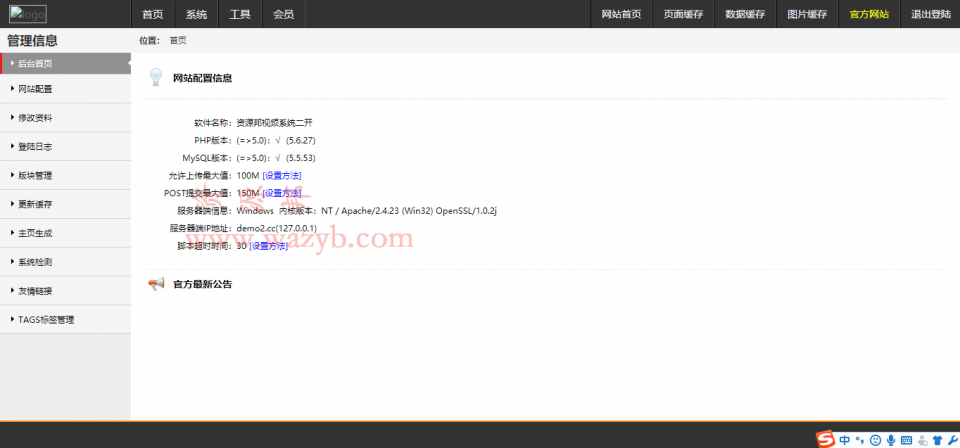Click MySQL version value (5.5.53)

[301, 158]
